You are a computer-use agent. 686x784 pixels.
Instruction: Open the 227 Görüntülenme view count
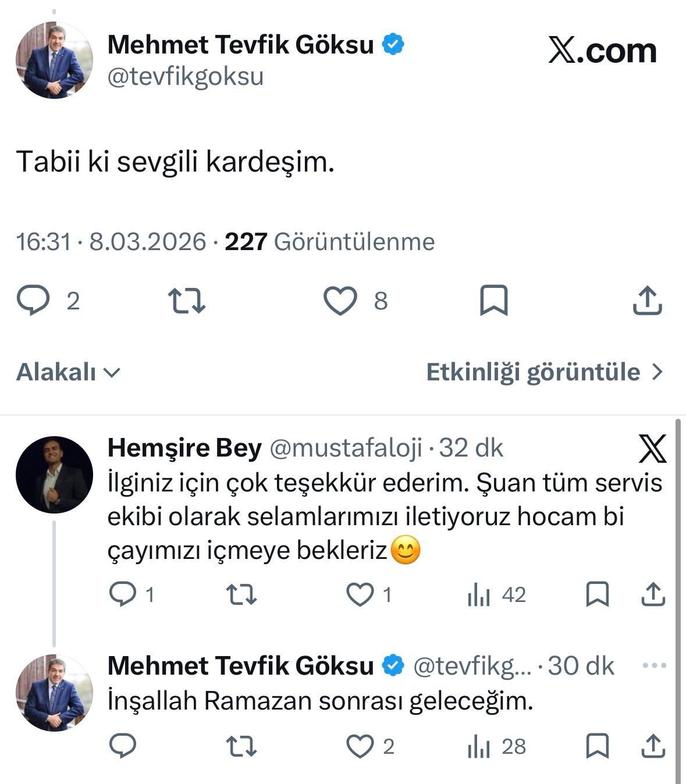[329, 242]
